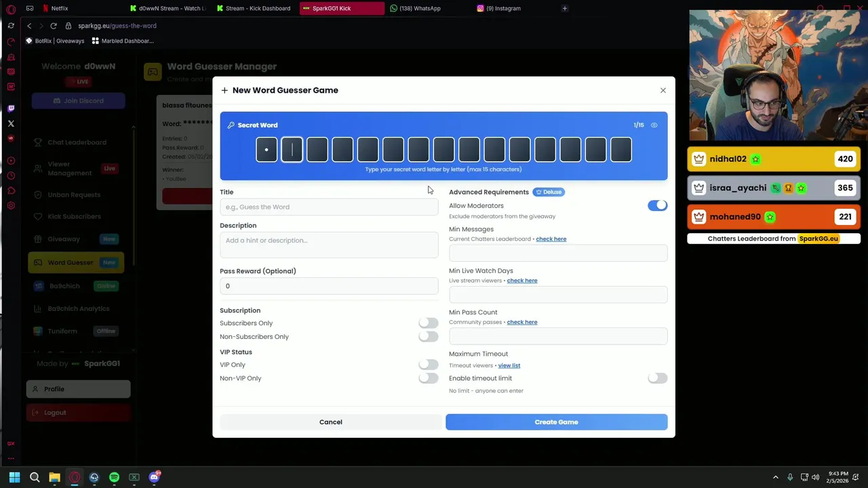The image size is (868, 488).
Task: Click SparkGG.eu link under chatters leaderboard
Action: tap(818, 239)
